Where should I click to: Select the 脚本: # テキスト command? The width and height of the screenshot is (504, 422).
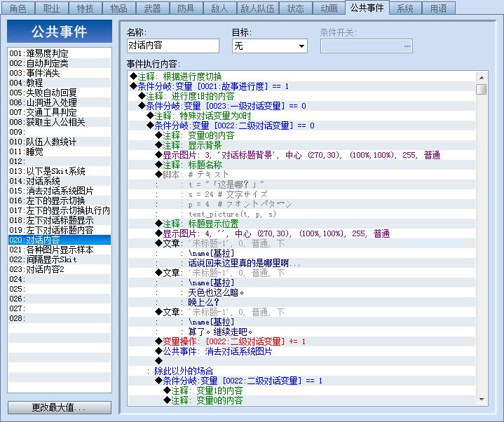click(x=301, y=175)
